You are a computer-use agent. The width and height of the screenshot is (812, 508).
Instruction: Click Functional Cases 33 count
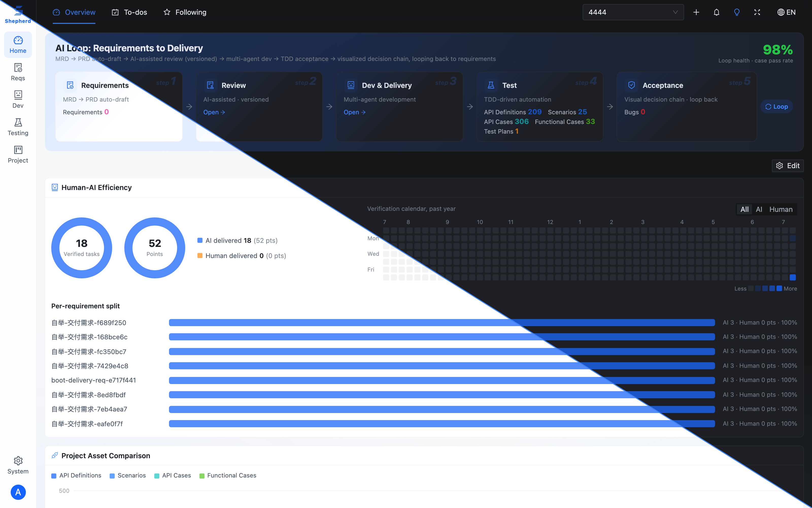point(565,122)
